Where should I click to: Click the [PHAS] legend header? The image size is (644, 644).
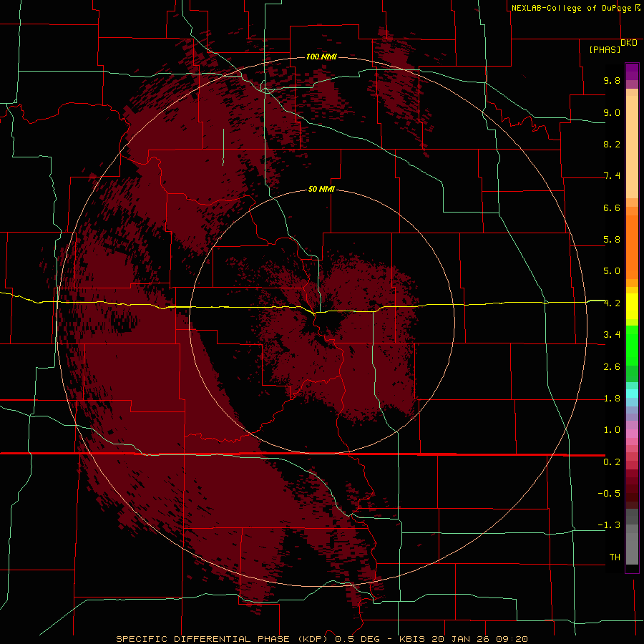pos(605,49)
